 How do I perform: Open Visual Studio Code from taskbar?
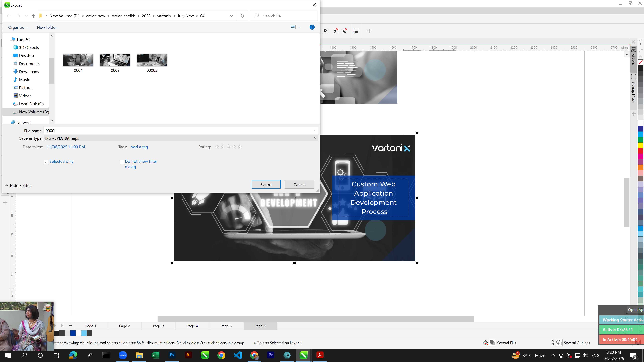[x=238, y=355]
